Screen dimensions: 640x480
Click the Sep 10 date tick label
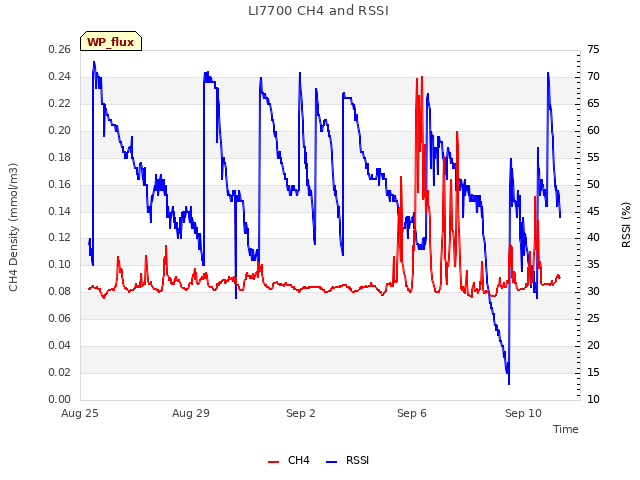pos(523,413)
